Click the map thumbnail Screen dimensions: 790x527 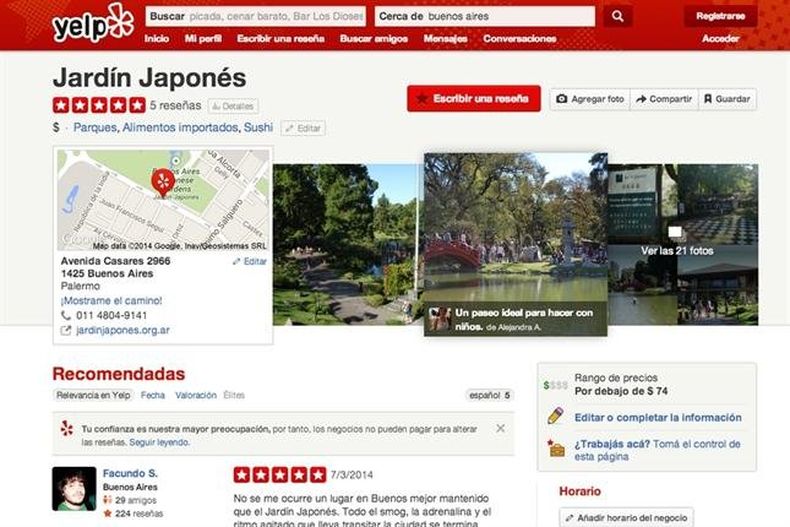(x=163, y=200)
